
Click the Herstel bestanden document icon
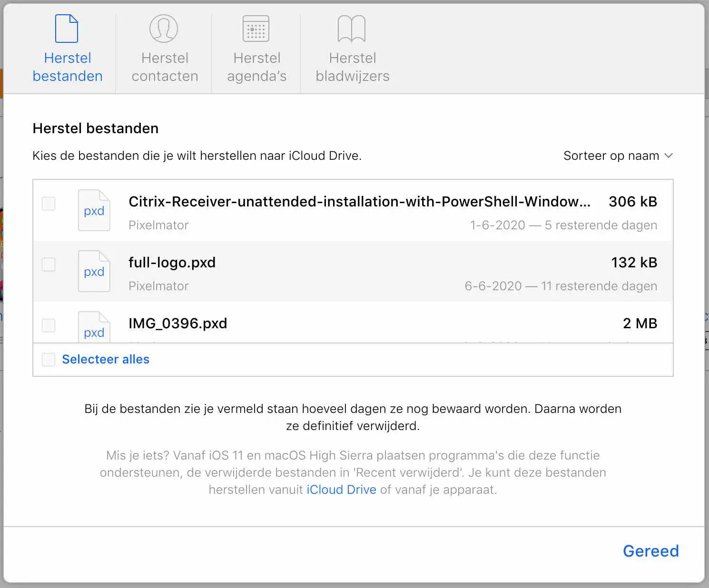(67, 29)
